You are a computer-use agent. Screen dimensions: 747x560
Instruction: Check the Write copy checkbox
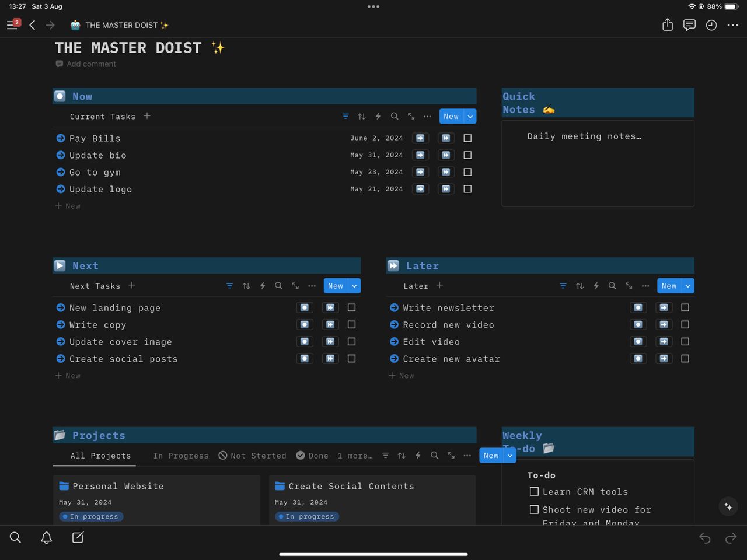click(351, 324)
